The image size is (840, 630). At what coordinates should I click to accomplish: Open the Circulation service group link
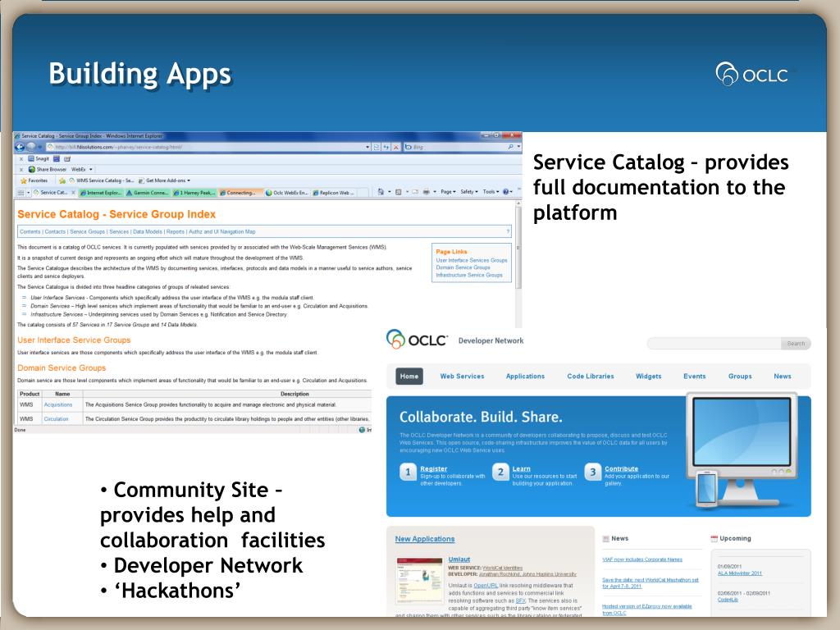pyautogui.click(x=57, y=419)
